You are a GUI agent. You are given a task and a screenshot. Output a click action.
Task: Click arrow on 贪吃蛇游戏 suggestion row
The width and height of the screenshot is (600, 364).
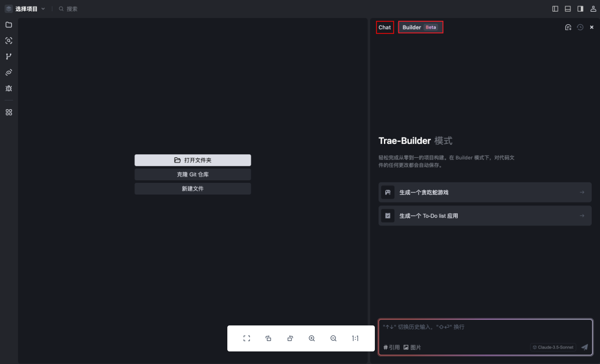click(x=582, y=192)
